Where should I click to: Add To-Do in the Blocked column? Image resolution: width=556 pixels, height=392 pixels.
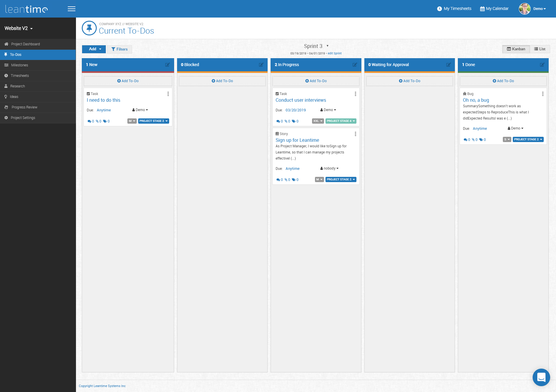click(222, 81)
